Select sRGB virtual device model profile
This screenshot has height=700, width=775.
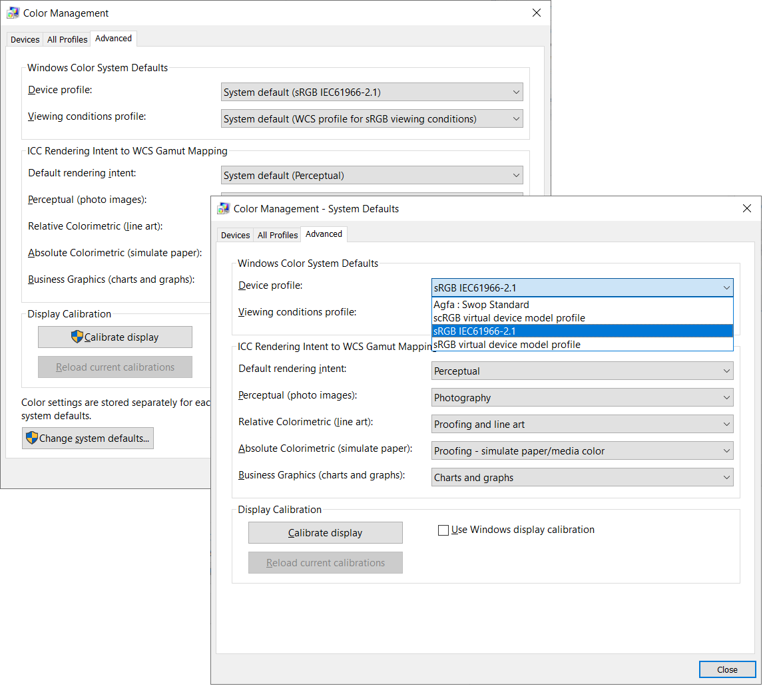[509, 344]
